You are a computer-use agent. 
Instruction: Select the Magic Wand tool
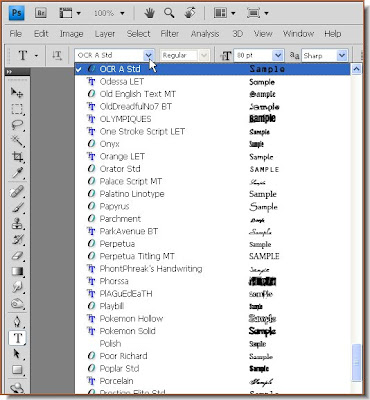pyautogui.click(x=17, y=141)
